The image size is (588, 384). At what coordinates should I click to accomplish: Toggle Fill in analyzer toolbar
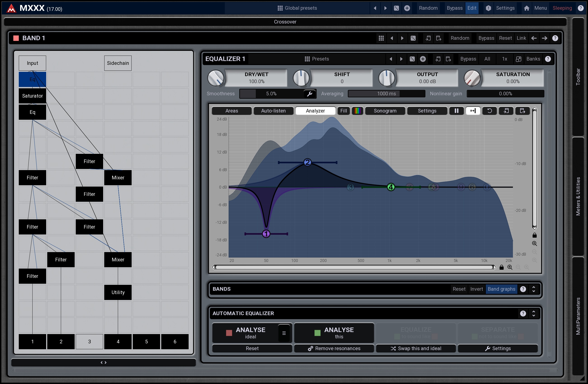pyautogui.click(x=343, y=111)
